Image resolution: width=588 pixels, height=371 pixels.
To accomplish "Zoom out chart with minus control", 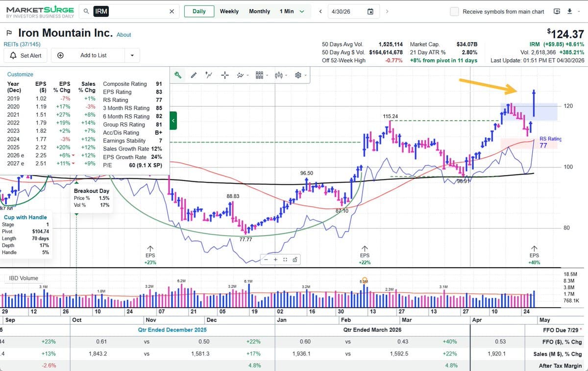I will [266, 260].
